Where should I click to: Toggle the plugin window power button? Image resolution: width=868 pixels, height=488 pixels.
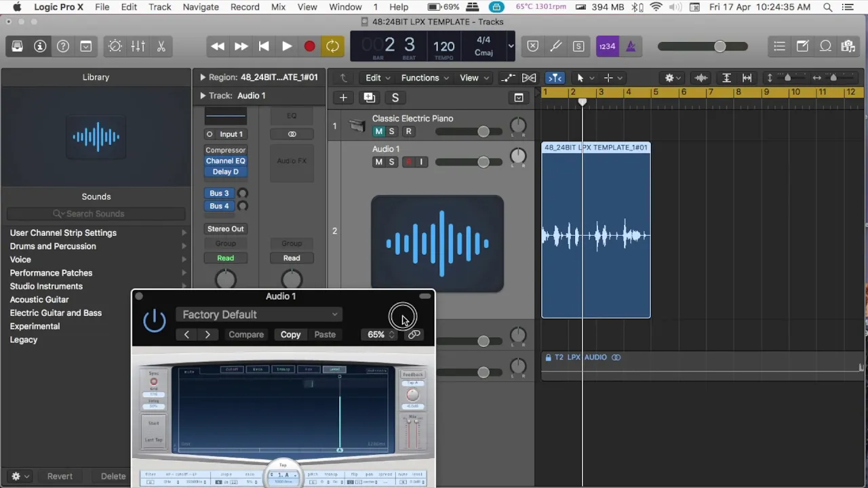[x=155, y=320]
